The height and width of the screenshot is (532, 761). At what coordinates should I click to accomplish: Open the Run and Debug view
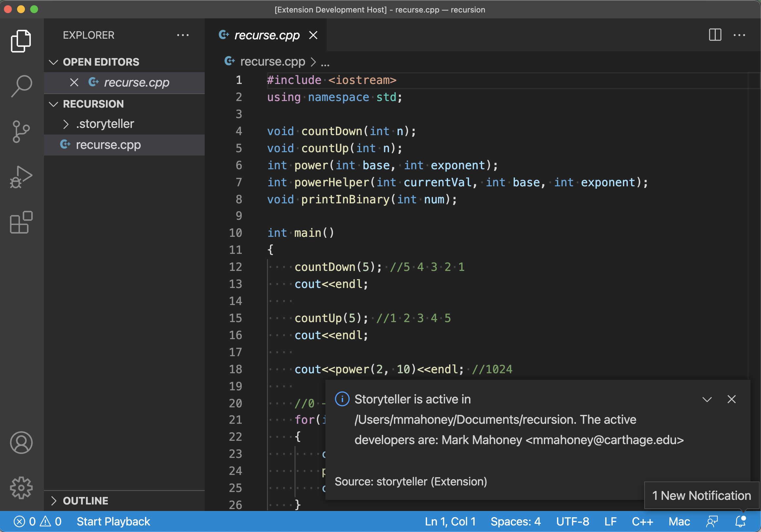pos(21,177)
